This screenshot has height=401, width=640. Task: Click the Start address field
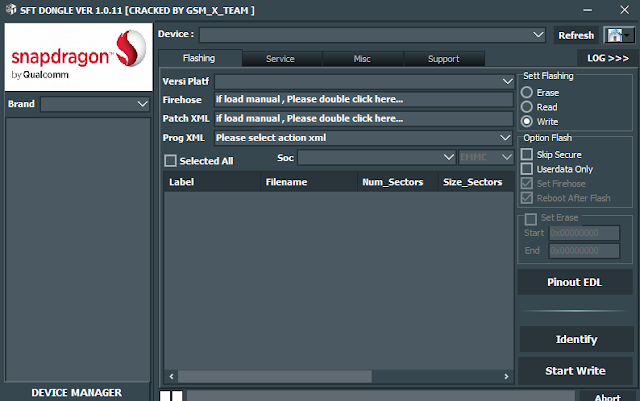pyautogui.click(x=584, y=233)
